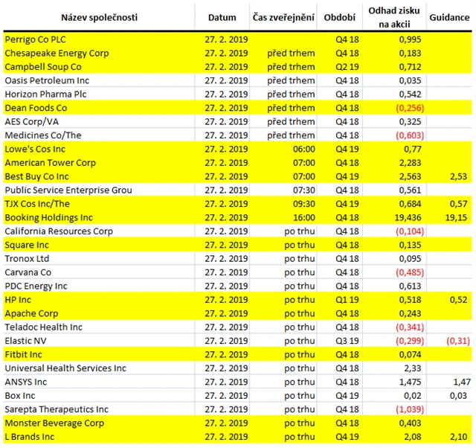Viewport: 476px width, 448px height.
Task: Select the 'Datum' column header
Action: (x=222, y=17)
